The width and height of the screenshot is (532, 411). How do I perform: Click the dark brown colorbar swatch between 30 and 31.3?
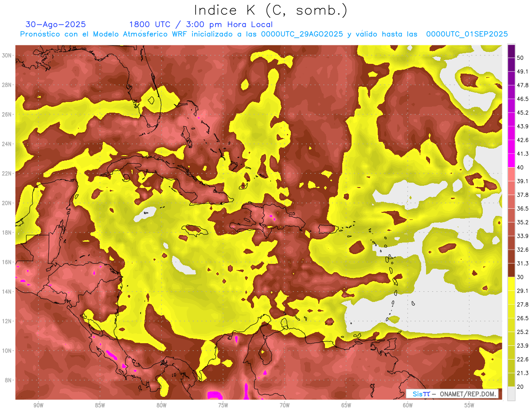[x=511, y=270]
